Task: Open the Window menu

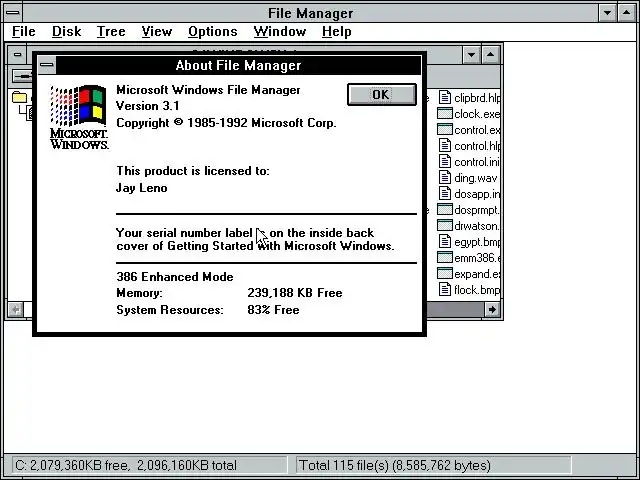Action: coord(280,31)
